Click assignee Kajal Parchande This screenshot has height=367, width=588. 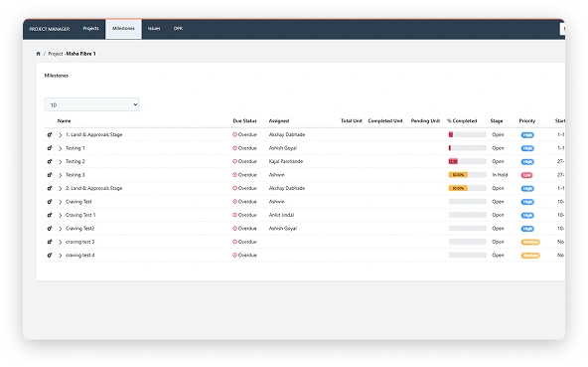pos(286,161)
